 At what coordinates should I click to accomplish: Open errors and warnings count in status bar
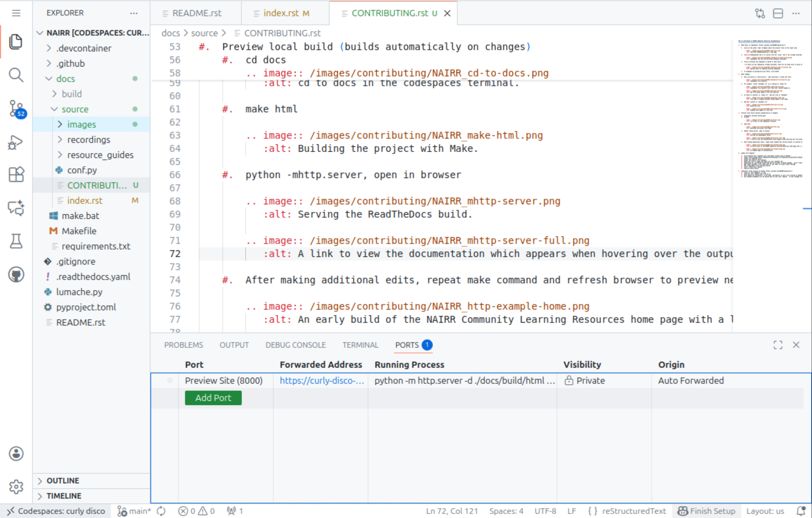(196, 511)
